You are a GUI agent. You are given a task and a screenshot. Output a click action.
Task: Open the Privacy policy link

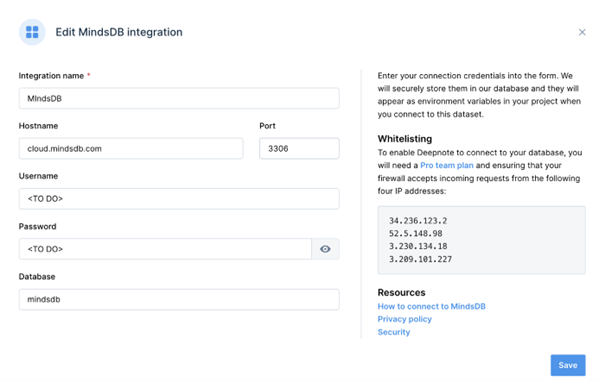404,319
